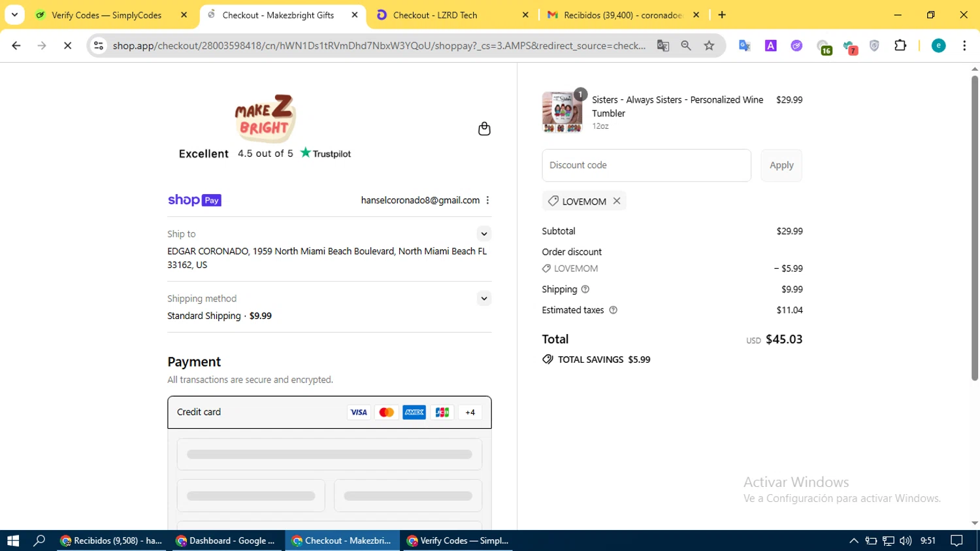The image size is (980, 551).
Task: Open the zoom magnifier icon in address bar
Action: point(686,46)
